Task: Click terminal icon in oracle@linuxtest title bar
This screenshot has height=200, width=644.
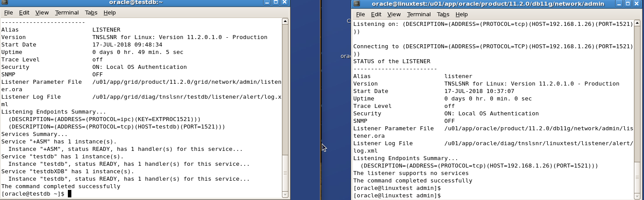Action: 357,4
